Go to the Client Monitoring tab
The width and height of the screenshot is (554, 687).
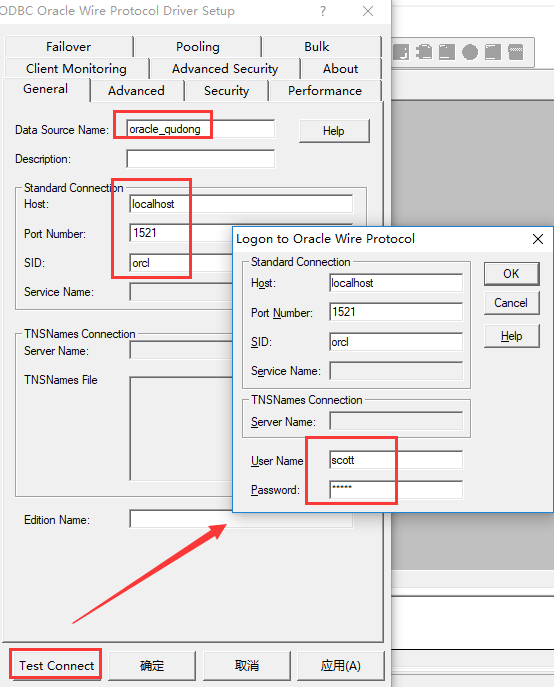pos(76,69)
